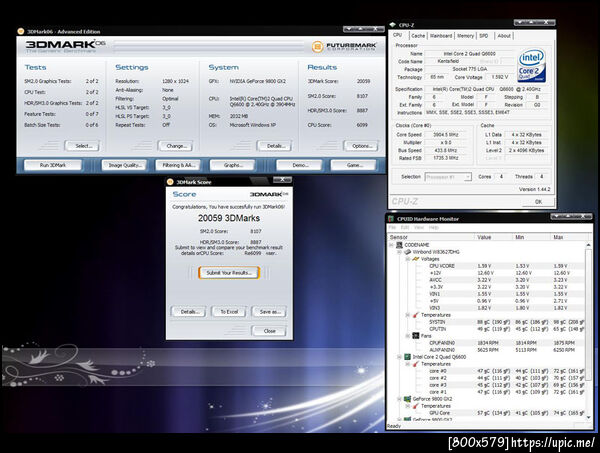This screenshot has height=453, width=600.
Task: Click the Futuremark Corporation logo
Action: point(344,47)
